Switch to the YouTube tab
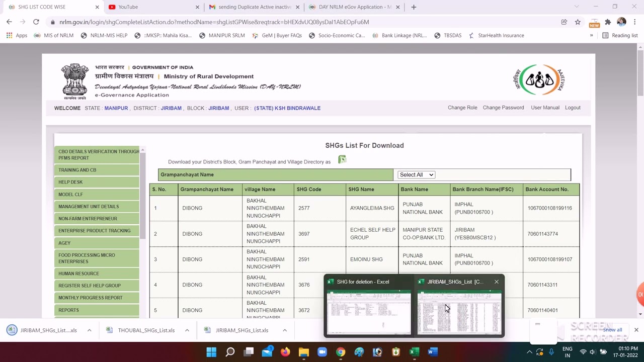The width and height of the screenshot is (644, 362). 153,7
